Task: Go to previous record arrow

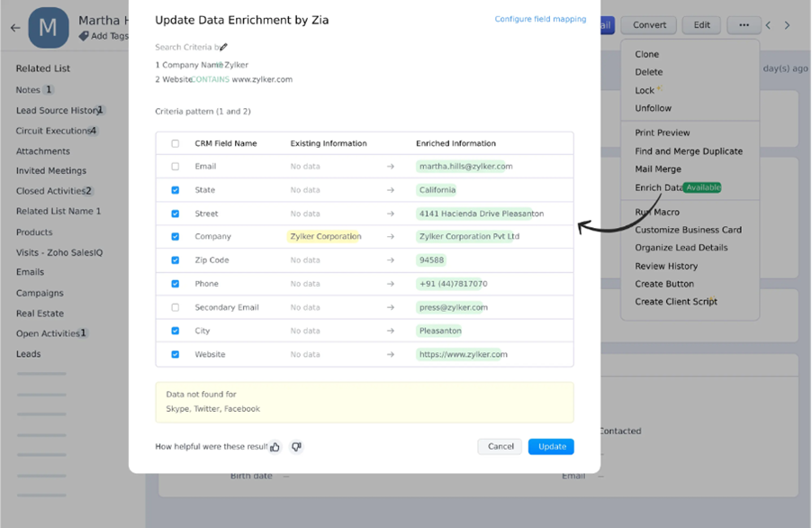Action: pyautogui.click(x=768, y=25)
